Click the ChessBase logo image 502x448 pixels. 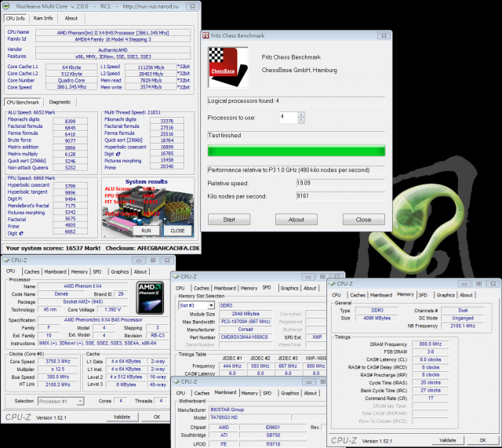[x=228, y=67]
